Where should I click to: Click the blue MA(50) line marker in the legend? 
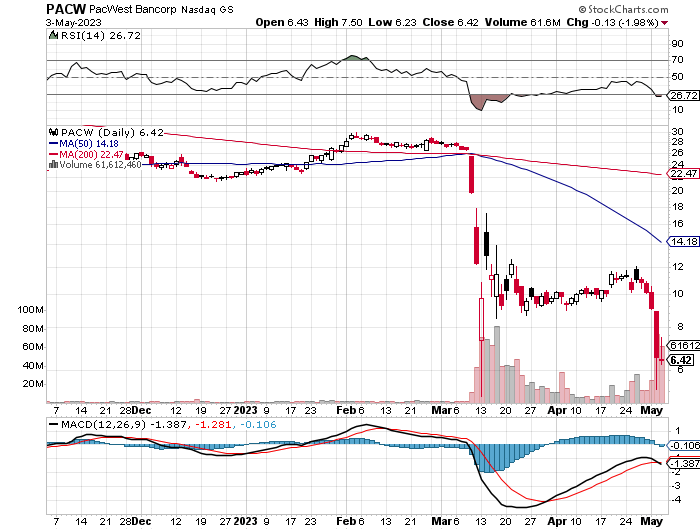tap(54, 144)
